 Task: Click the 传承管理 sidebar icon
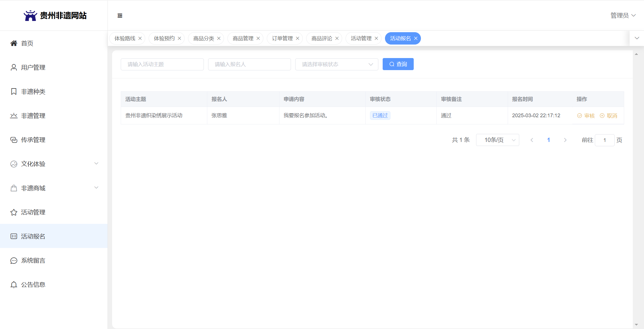click(x=14, y=140)
